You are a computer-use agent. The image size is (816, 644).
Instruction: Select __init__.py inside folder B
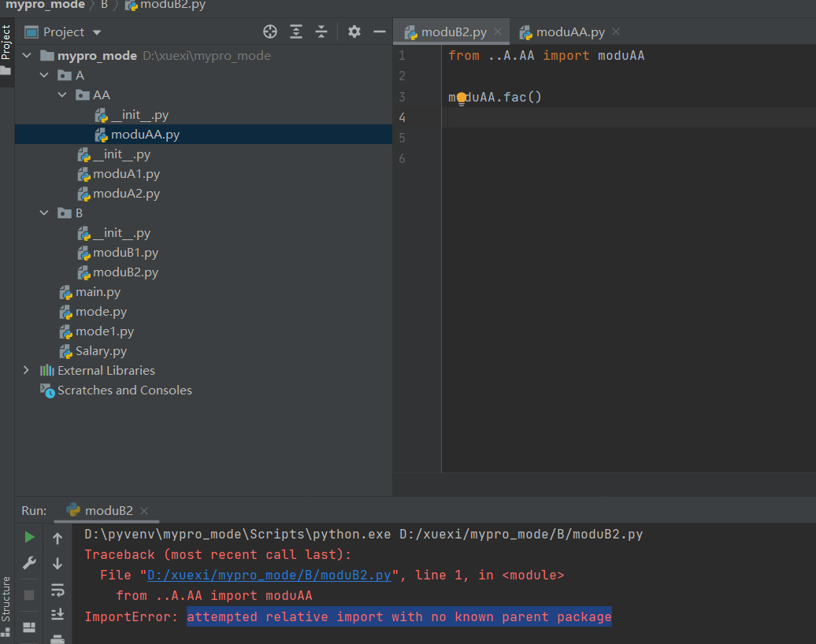click(121, 233)
